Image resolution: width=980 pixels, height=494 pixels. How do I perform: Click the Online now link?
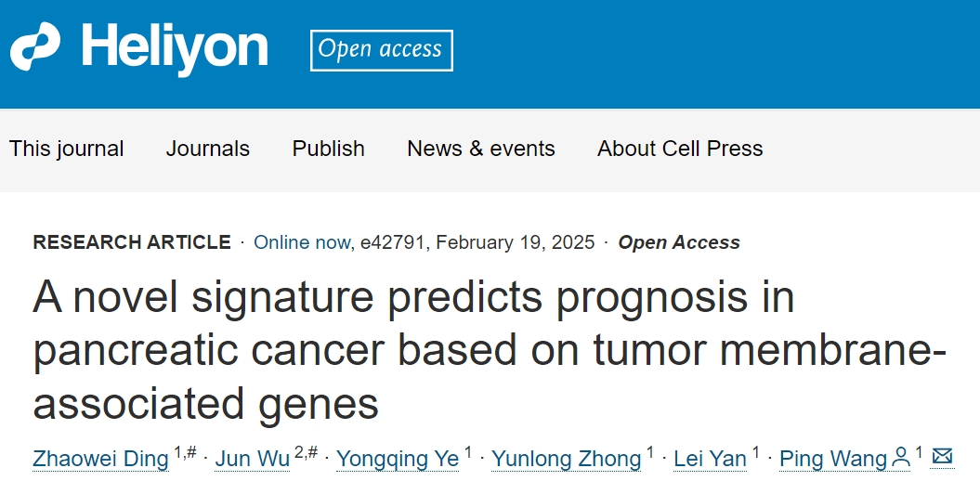[301, 242]
